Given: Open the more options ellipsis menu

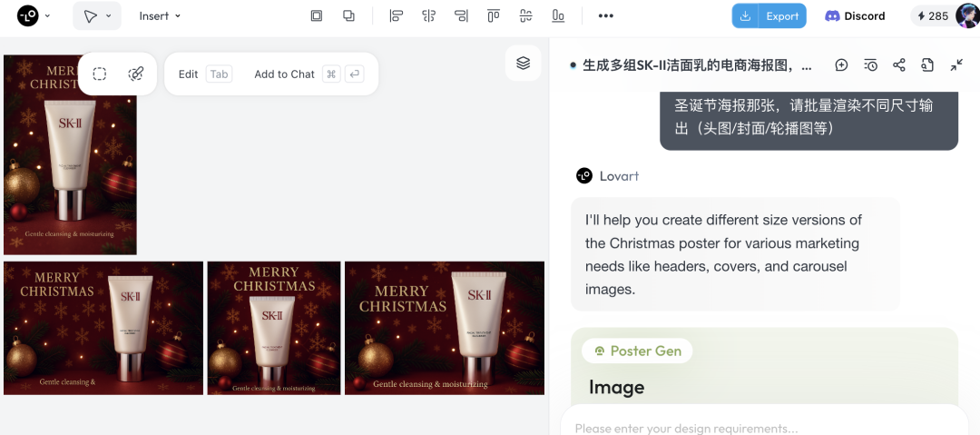Looking at the screenshot, I should (x=605, y=15).
